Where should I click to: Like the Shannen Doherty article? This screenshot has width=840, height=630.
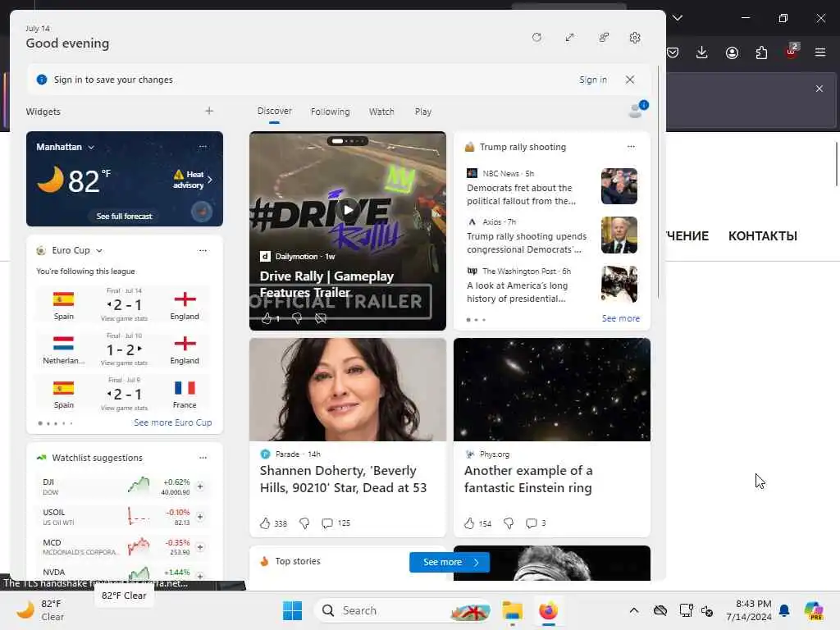265,523
